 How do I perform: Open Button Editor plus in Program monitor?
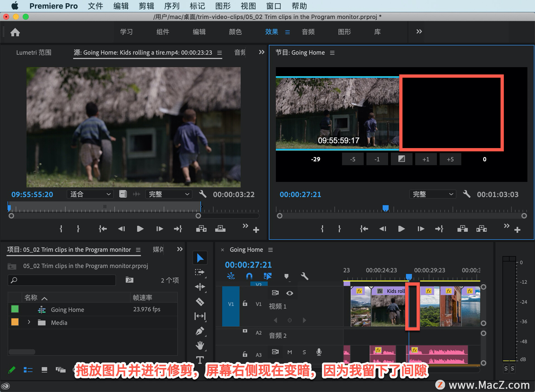[x=517, y=230]
